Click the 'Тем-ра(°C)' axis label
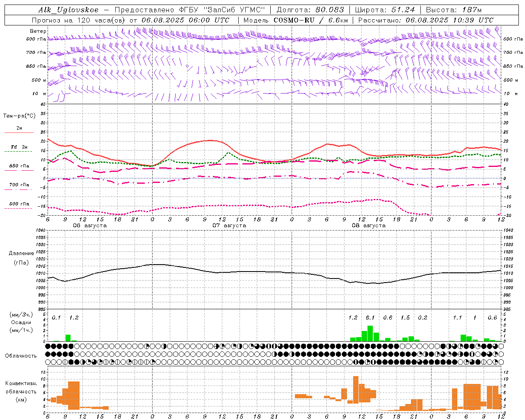This screenshot has height=420, width=525. (x=19, y=116)
